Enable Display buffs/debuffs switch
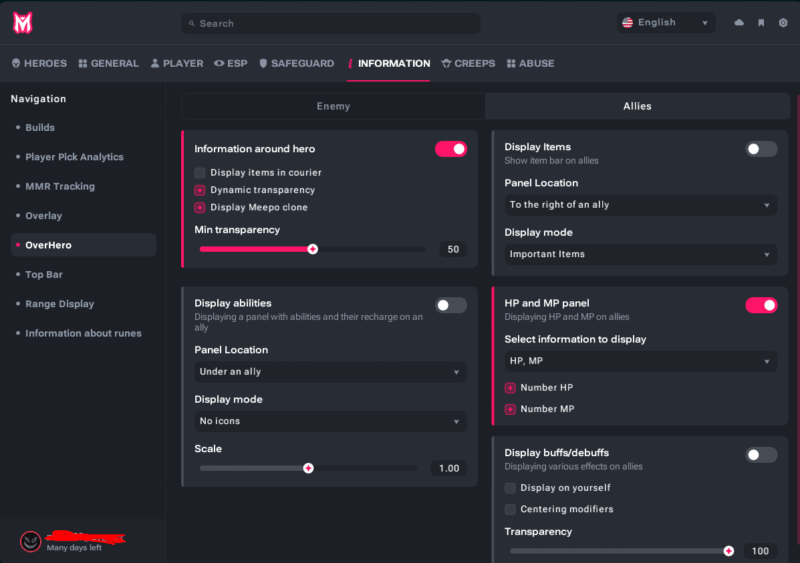 pos(761,455)
